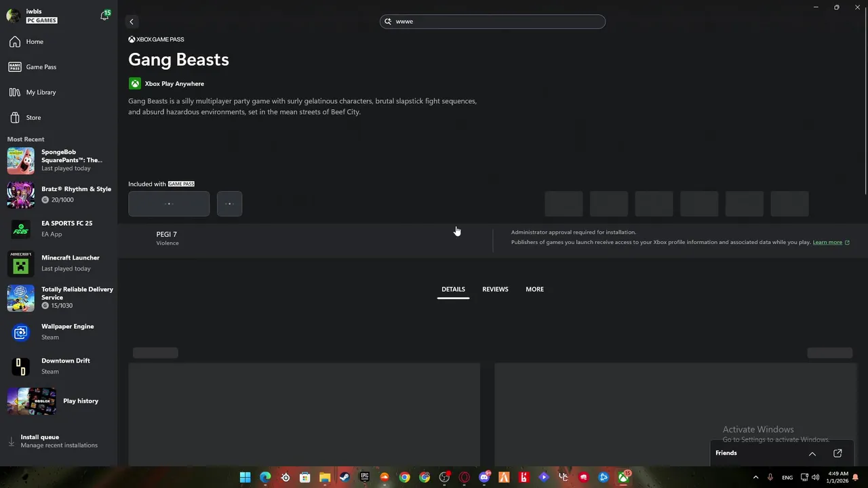
Task: Open Bratz Rhythm & Style recent game
Action: [60, 195]
